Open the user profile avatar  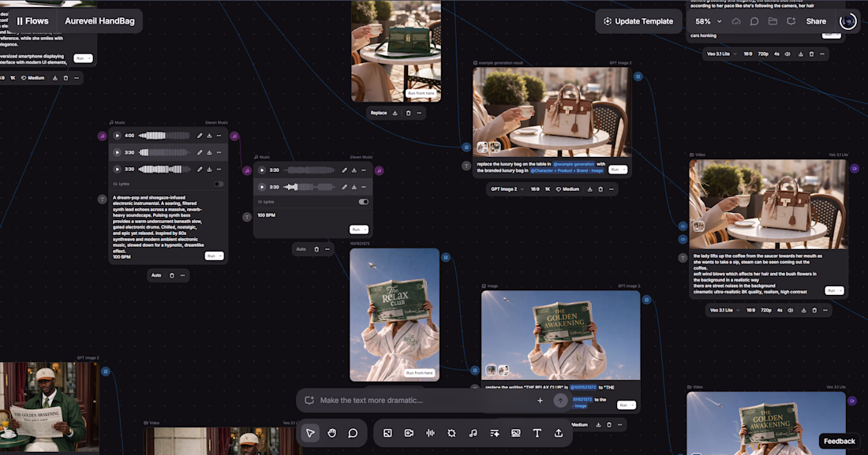[847, 21]
